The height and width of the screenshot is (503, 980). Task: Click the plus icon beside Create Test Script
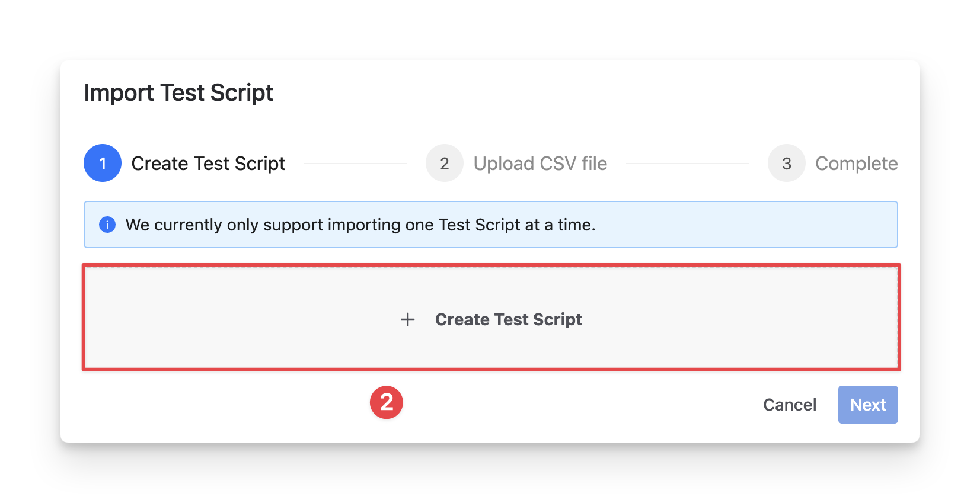[x=408, y=319]
